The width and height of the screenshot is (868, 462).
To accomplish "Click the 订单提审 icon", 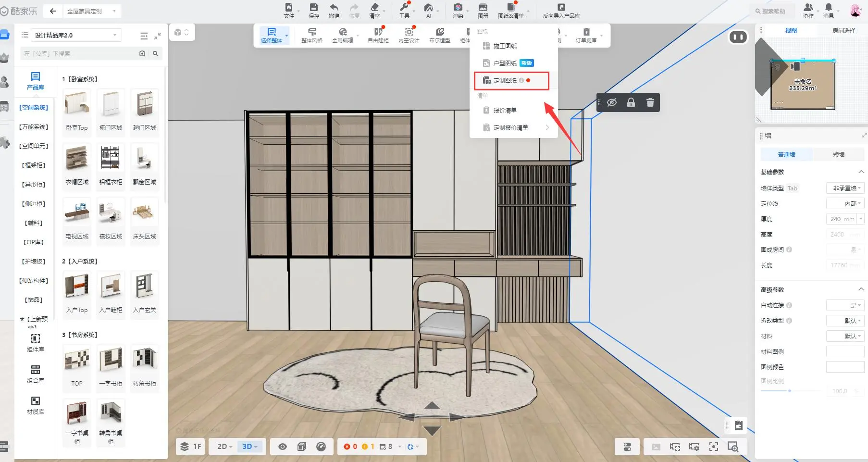I will (x=586, y=32).
